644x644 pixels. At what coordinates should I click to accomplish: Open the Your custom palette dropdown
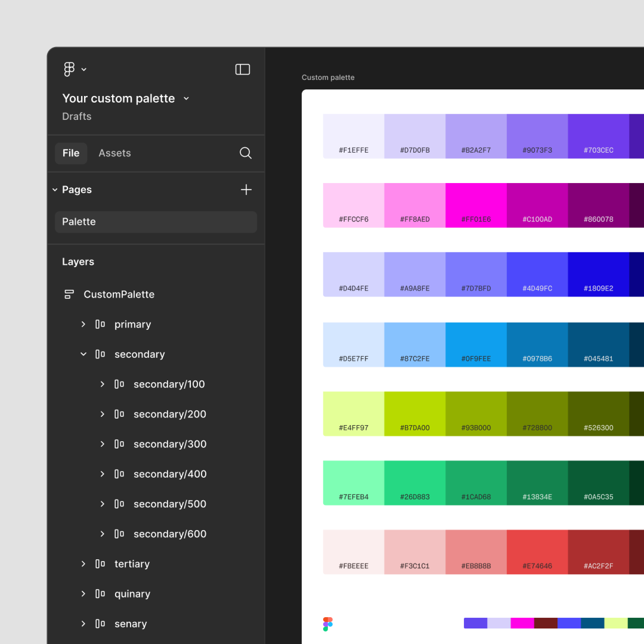186,98
